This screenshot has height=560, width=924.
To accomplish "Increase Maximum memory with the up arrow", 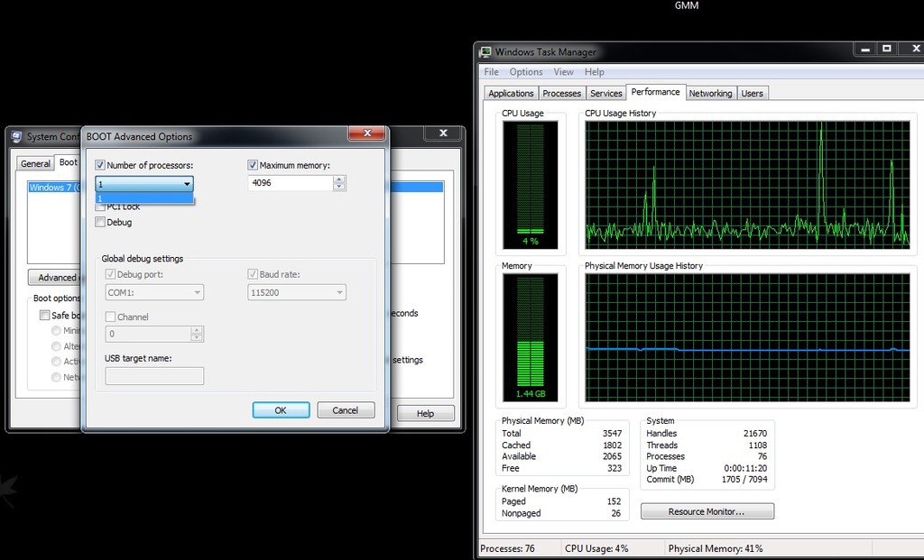I will pos(339,179).
